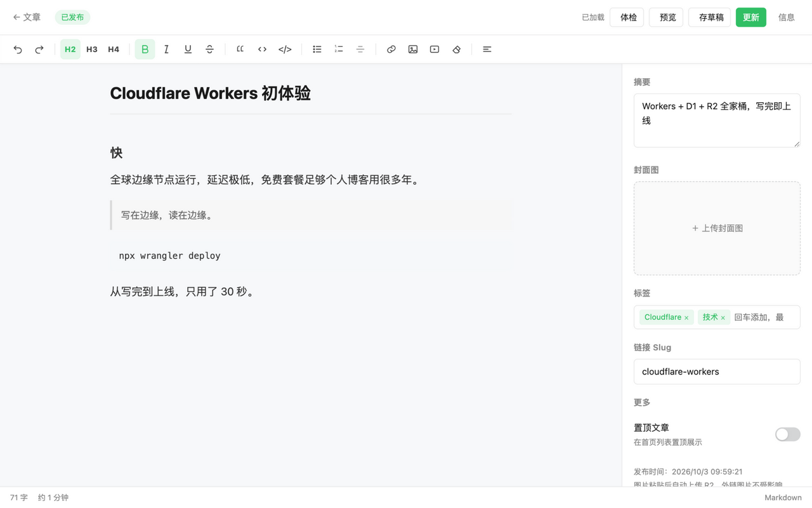Apply H3 heading format
The width and height of the screenshot is (812, 508).
92,49
